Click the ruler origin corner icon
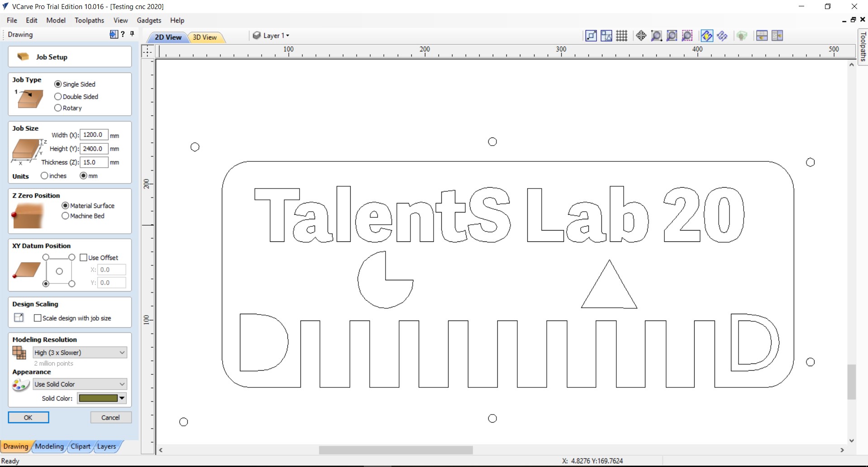 click(x=148, y=51)
